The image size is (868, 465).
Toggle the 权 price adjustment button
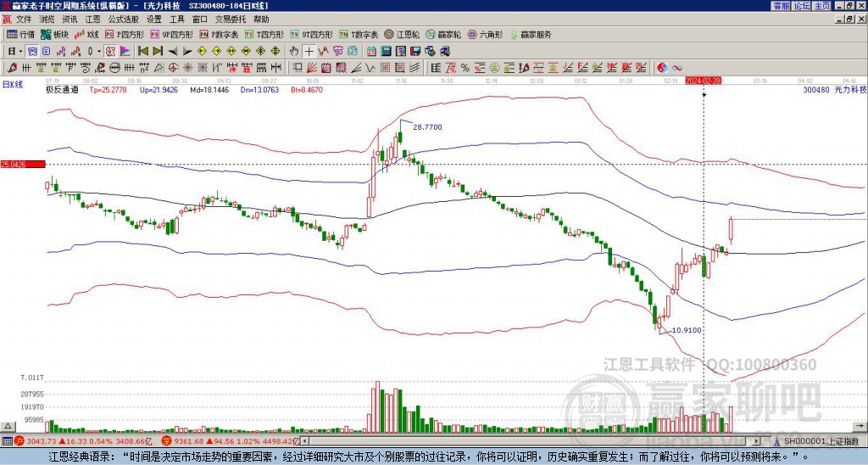pos(109,52)
